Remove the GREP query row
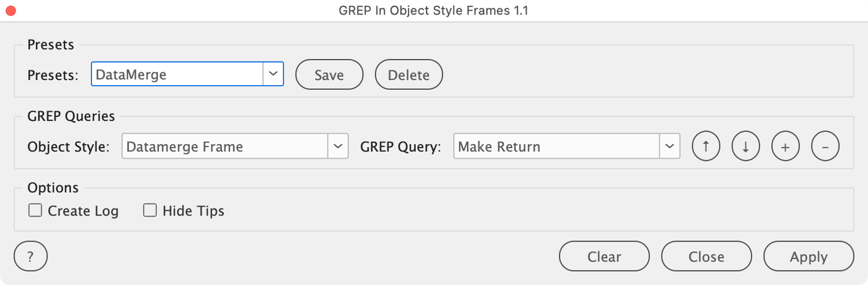The width and height of the screenshot is (868, 285). click(825, 147)
